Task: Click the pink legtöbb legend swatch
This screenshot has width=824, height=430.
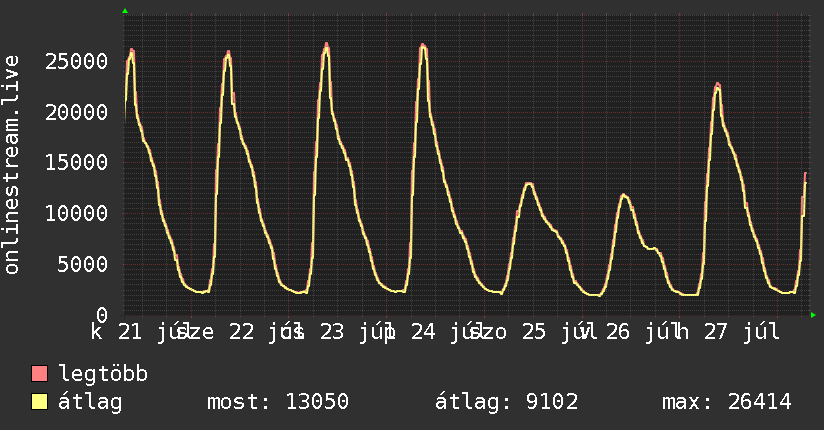Action: (39, 374)
